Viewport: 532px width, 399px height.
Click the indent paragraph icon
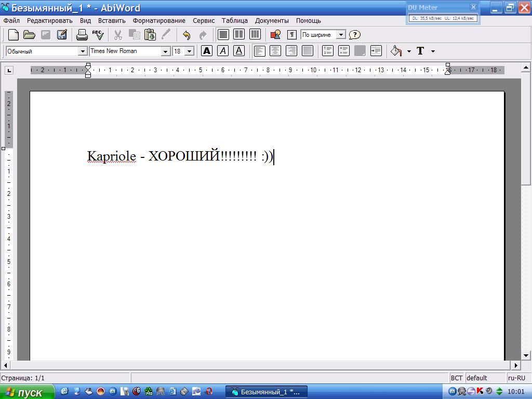point(376,51)
